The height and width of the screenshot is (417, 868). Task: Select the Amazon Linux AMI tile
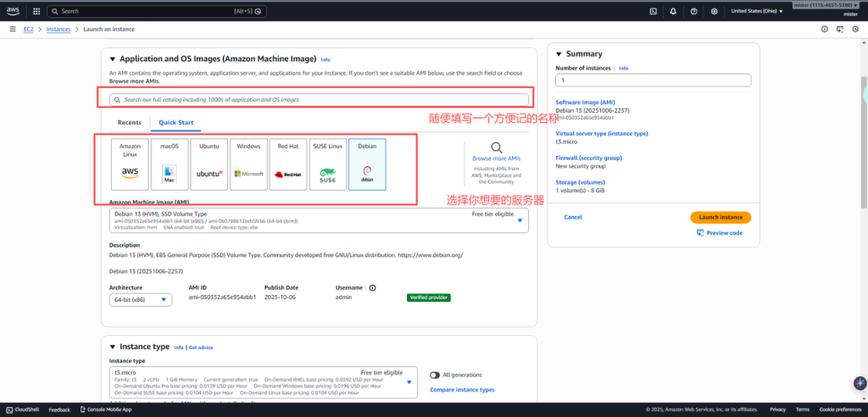pos(130,164)
